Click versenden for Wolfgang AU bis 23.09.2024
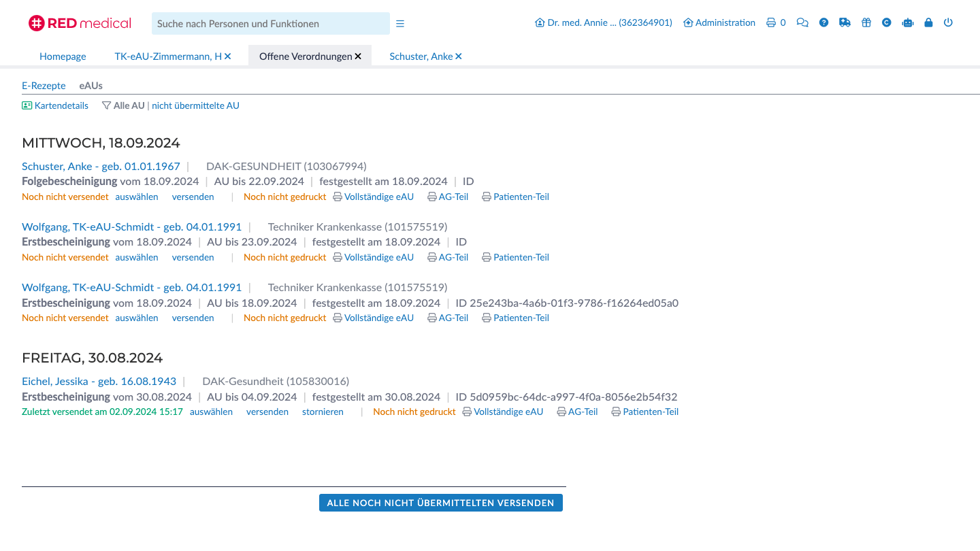The width and height of the screenshot is (980, 551). tap(193, 257)
